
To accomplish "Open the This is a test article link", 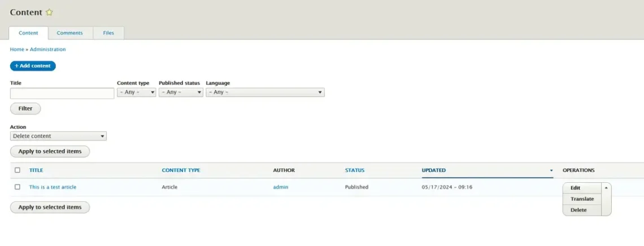I will pos(53,187).
